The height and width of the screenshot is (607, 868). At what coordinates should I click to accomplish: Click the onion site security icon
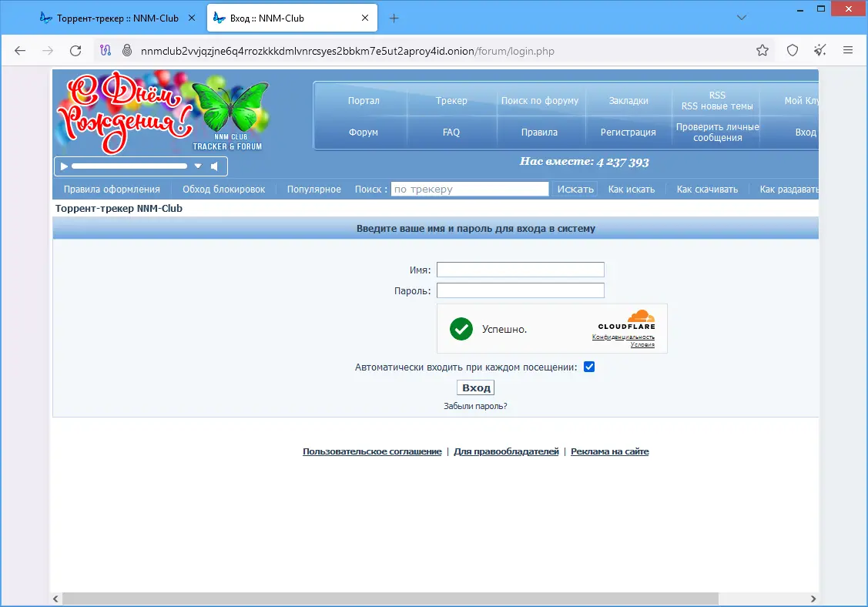pos(127,51)
